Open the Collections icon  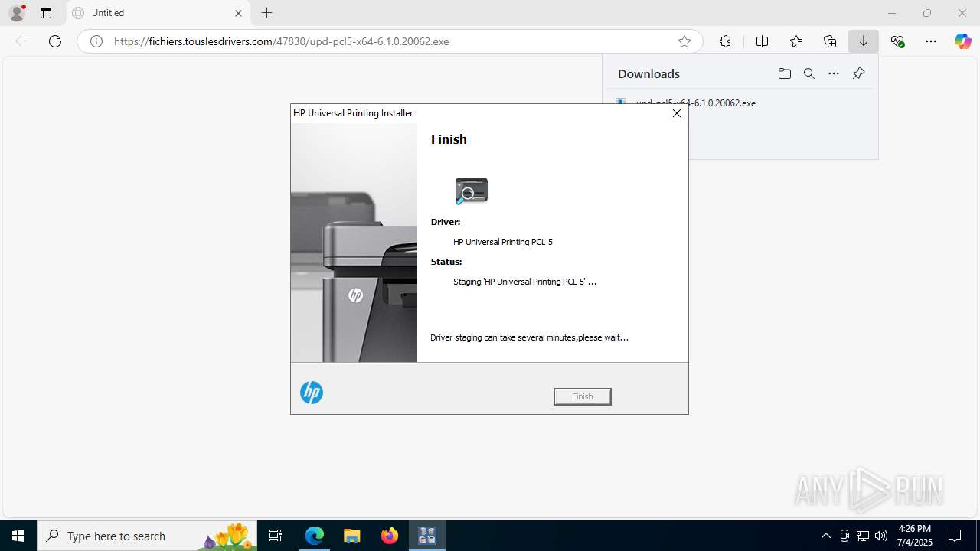click(x=830, y=41)
